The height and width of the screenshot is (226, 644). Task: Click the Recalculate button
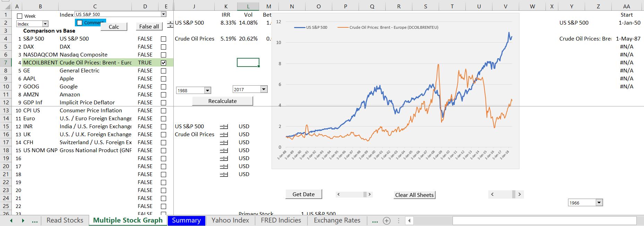tap(222, 101)
